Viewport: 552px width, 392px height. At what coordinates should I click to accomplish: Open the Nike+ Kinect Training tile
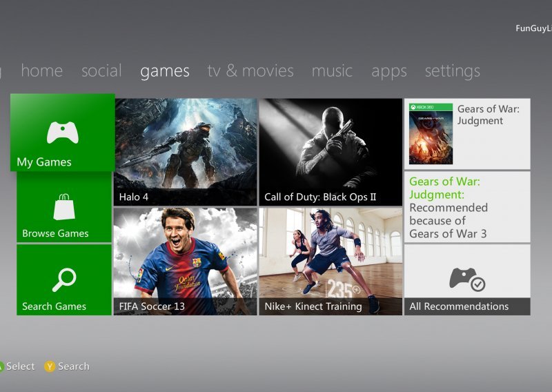point(331,262)
